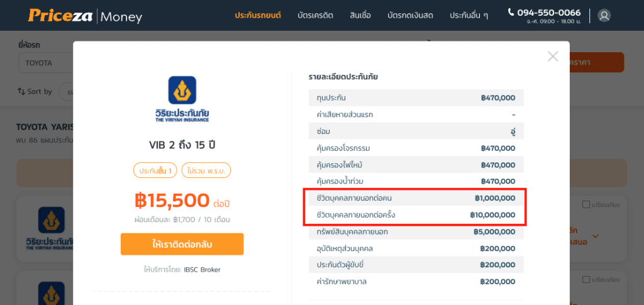Click the ชีวิตบุคคลภายนอกต่อคน ฿1,000,000 row
The width and height of the screenshot is (644, 305).
point(416,198)
